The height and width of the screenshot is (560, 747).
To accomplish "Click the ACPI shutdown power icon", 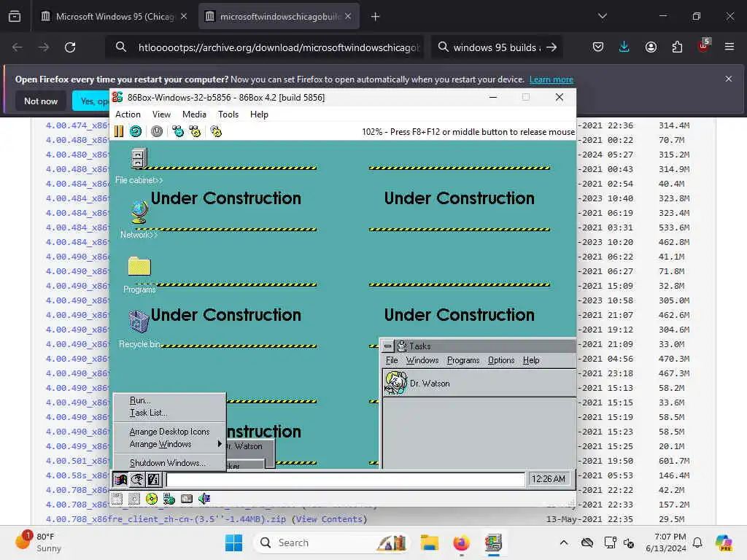I will tap(157, 131).
